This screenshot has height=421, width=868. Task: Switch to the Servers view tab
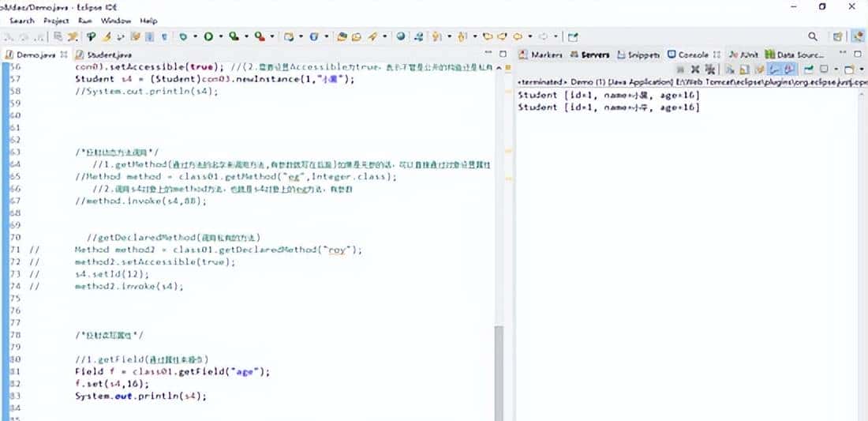[589, 55]
